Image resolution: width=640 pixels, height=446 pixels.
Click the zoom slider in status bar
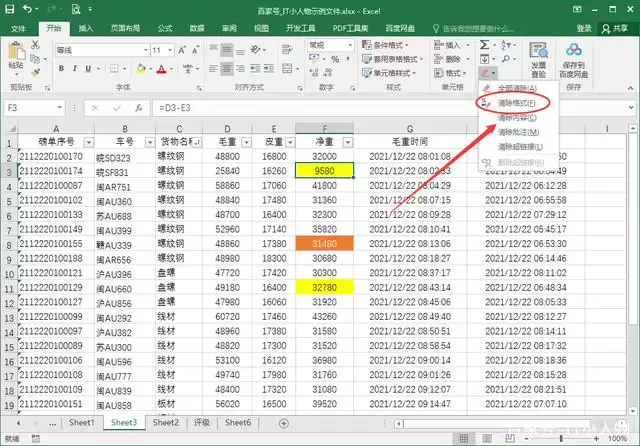click(561, 439)
